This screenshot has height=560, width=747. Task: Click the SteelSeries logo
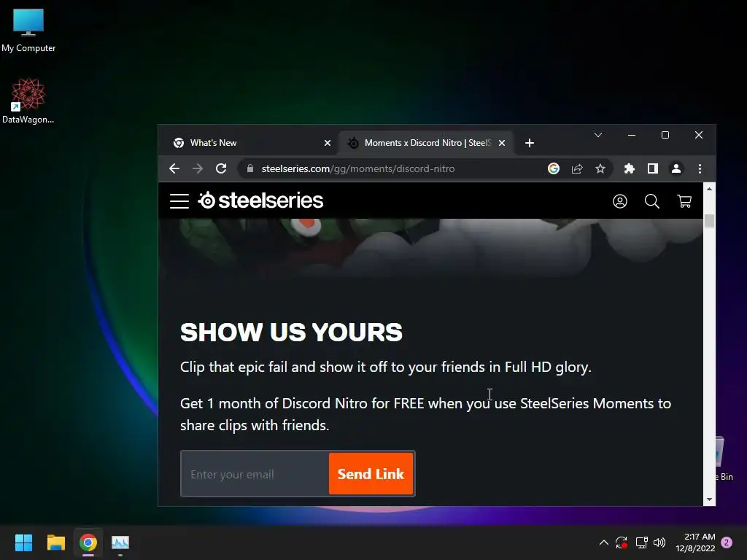[260, 201]
